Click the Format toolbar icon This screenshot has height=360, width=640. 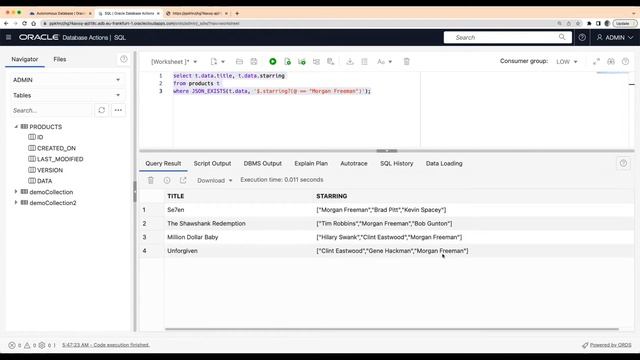364,62
